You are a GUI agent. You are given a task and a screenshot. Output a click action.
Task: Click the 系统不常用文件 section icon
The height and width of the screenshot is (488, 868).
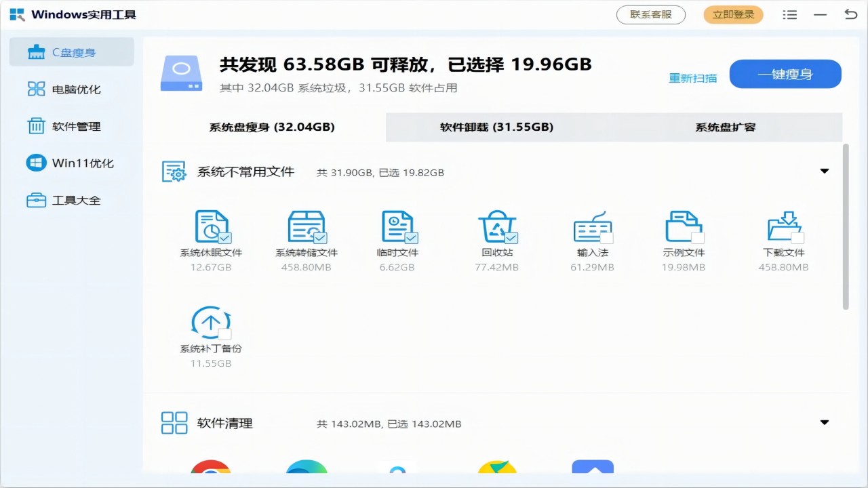pos(174,171)
